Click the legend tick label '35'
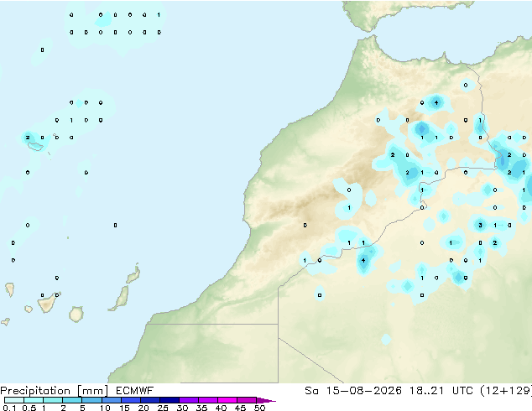The image size is (532, 411). pyautogui.click(x=201, y=408)
